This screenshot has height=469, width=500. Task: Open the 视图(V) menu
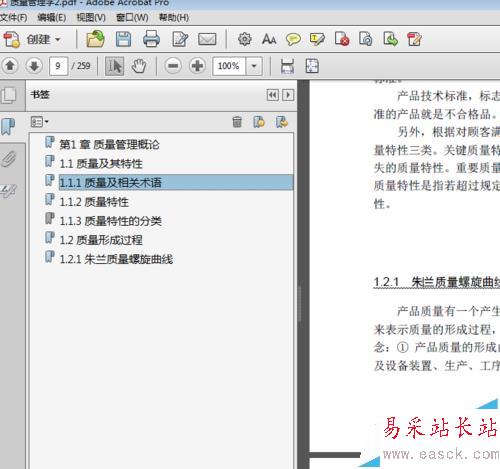tap(91, 17)
